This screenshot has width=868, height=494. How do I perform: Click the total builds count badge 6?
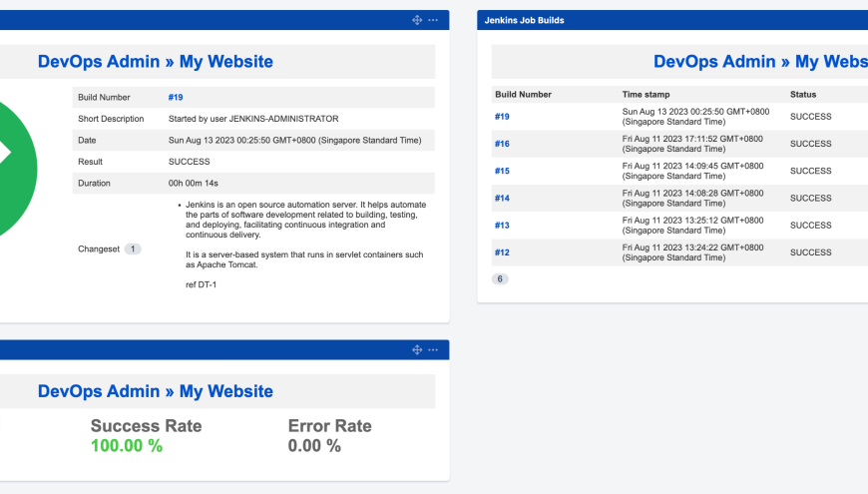[x=500, y=278]
